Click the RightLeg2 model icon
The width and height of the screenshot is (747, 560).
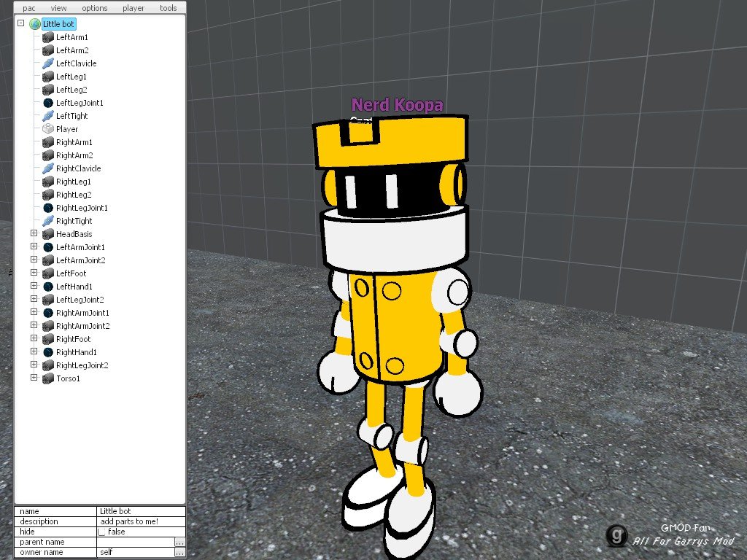(47, 195)
